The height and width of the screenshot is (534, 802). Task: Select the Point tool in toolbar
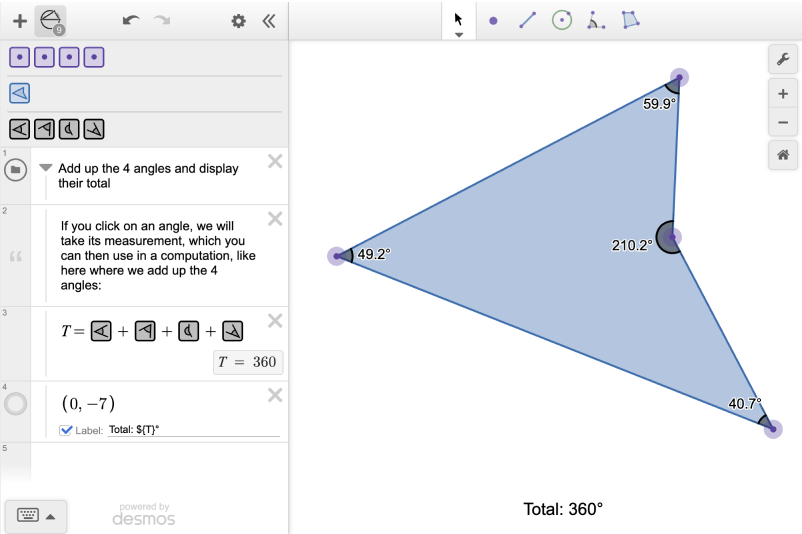[493, 20]
